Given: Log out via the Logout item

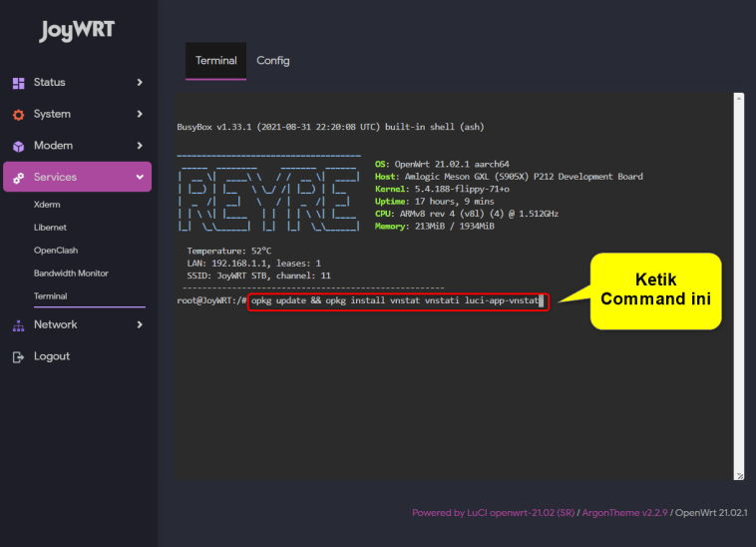Looking at the screenshot, I should (x=77, y=356).
